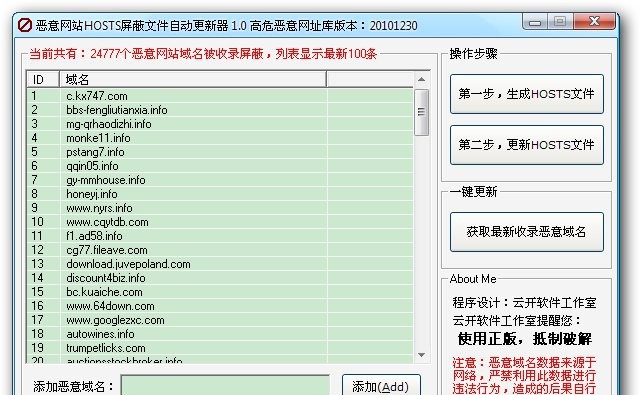Click 获取最新收录恶意域名 button

click(527, 232)
